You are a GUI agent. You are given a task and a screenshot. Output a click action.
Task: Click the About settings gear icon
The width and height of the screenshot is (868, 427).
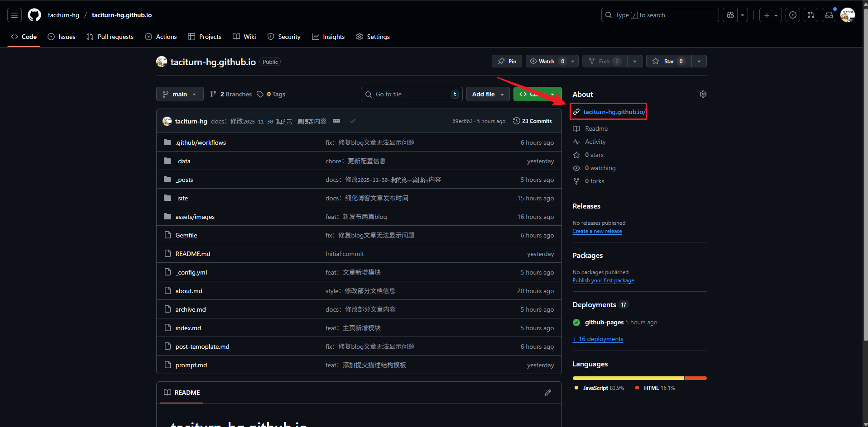[703, 94]
